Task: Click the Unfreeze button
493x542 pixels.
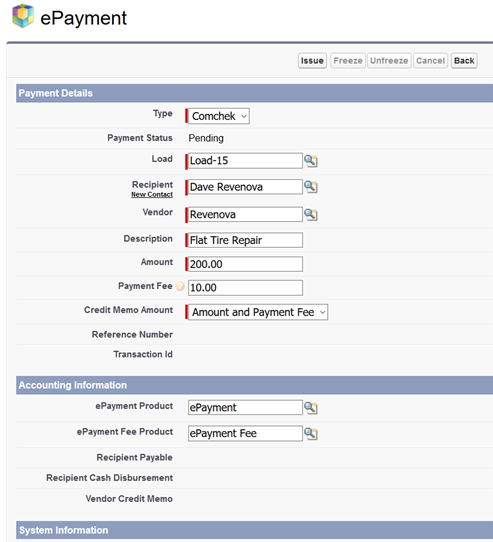Action: point(389,61)
